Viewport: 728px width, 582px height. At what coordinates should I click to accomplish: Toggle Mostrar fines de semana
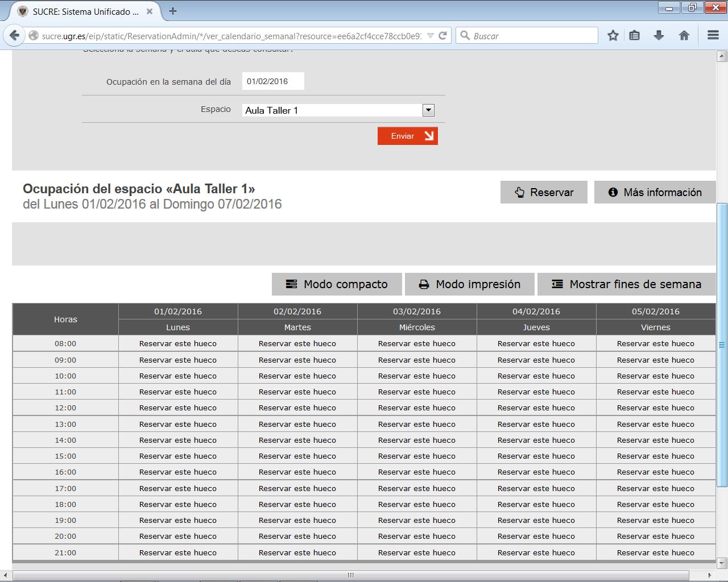pyautogui.click(x=626, y=284)
